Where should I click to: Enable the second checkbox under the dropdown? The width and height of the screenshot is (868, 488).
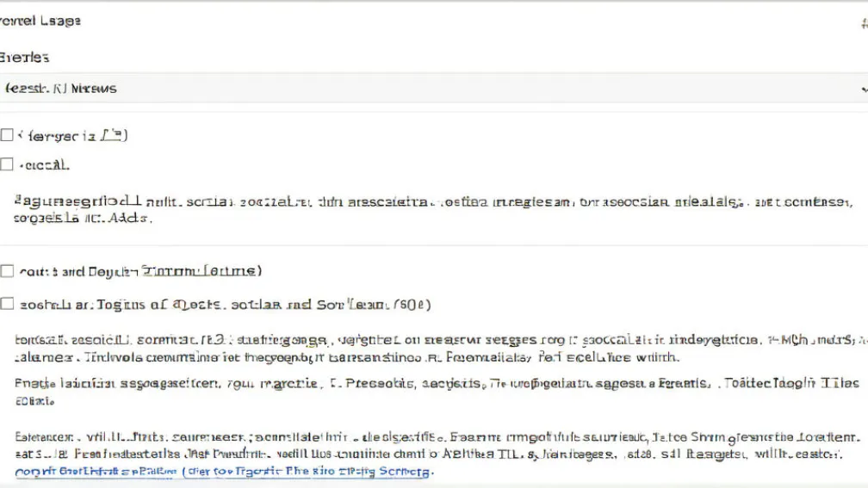click(x=7, y=164)
